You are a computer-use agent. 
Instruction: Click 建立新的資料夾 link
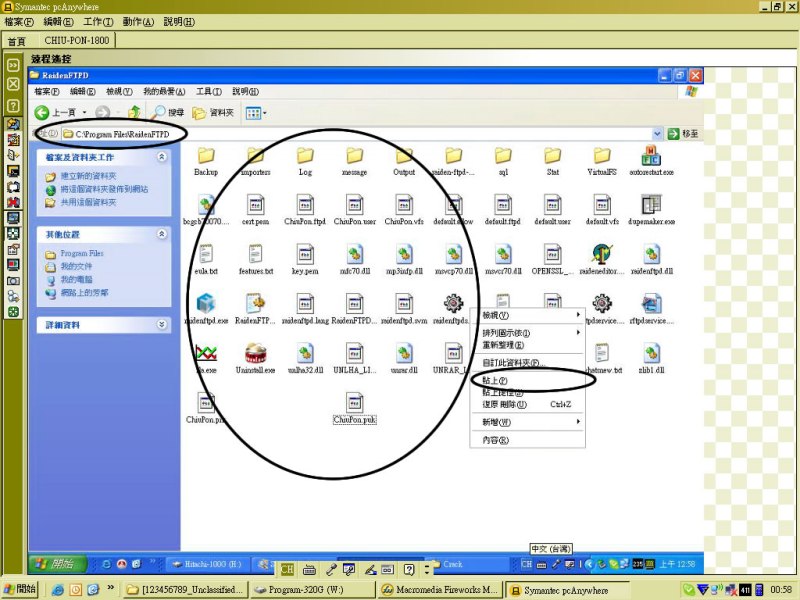tap(88, 176)
